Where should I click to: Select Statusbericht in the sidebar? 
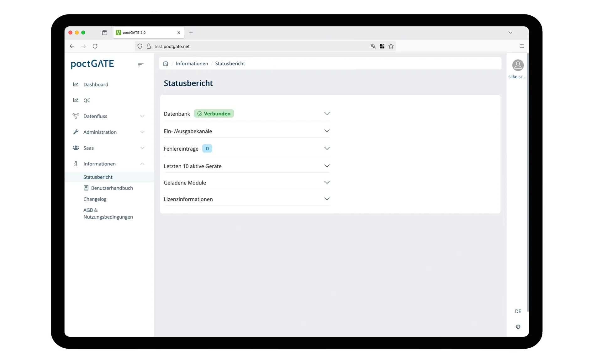[98, 177]
